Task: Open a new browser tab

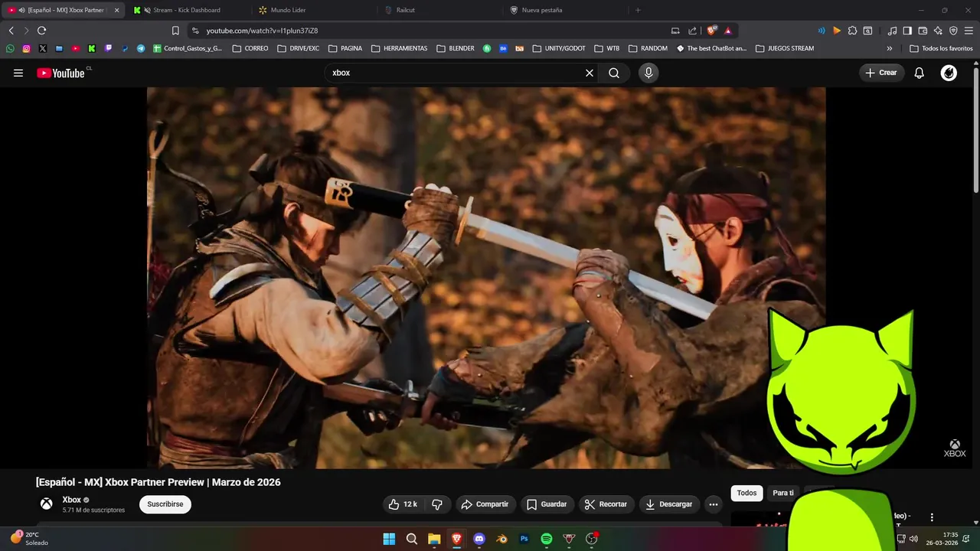Action: click(638, 10)
